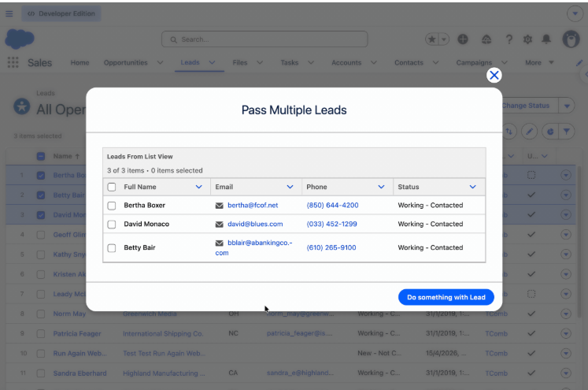Check the Sandra Eberhard row checkbox
Viewport: 588px width, 390px height.
(x=41, y=373)
